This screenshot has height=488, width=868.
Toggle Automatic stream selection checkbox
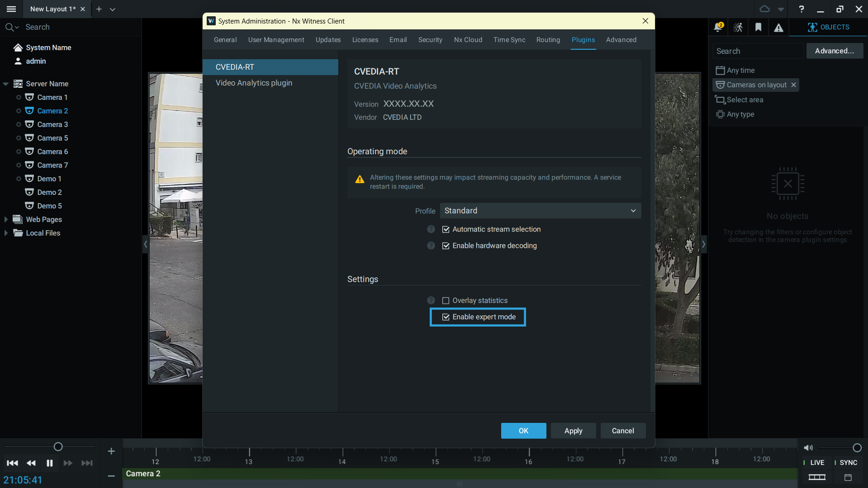coord(446,229)
